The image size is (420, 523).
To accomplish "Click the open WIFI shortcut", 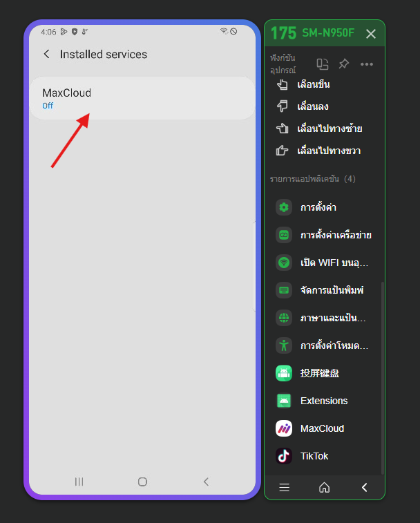I will [324, 263].
